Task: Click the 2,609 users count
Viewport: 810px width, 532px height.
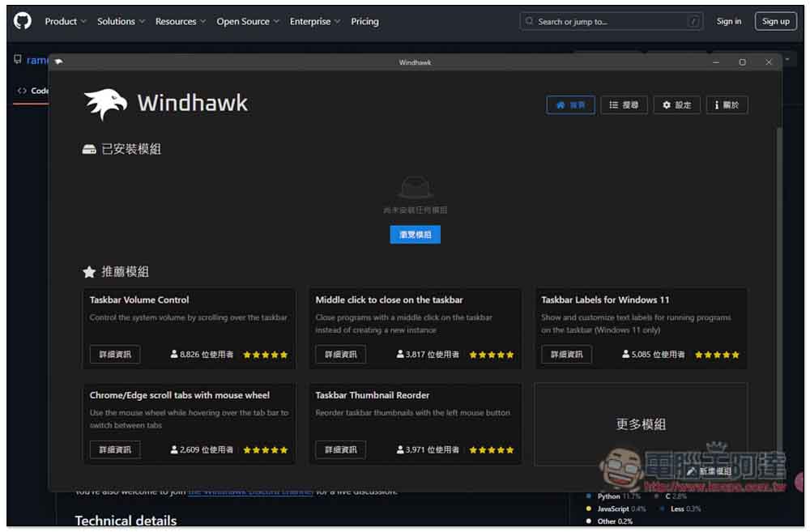Action: coord(202,449)
